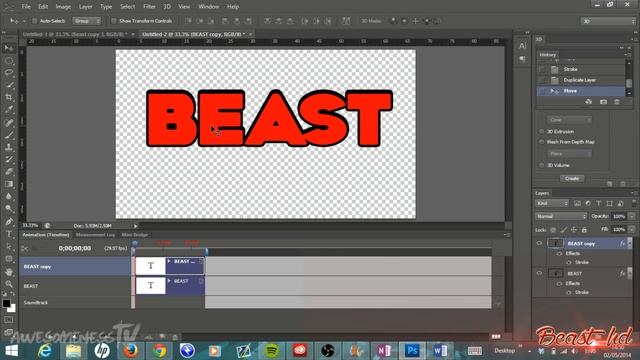This screenshot has width=640, height=360.
Task: Hide the BEAST layer
Action: [539, 273]
